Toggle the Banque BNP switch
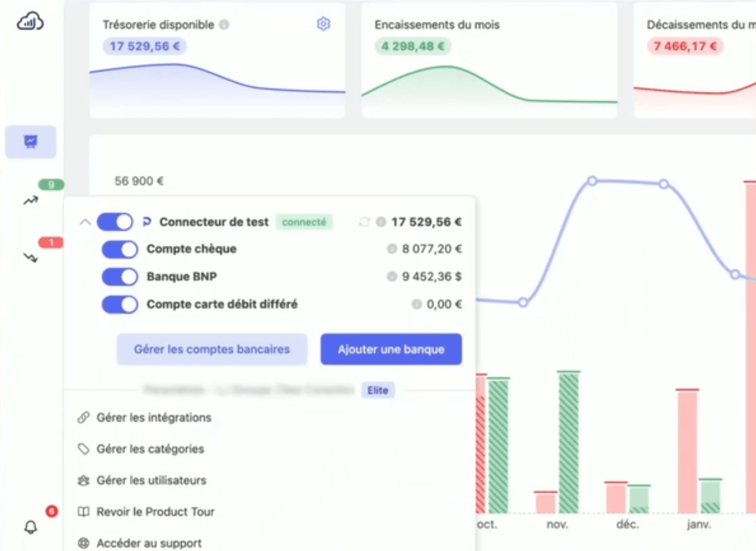The height and width of the screenshot is (551, 756). click(x=120, y=277)
